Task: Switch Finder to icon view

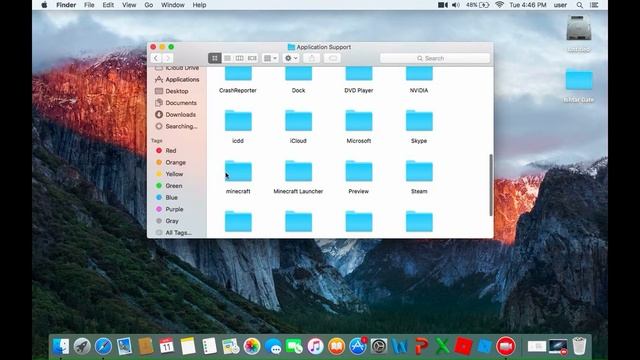Action: click(x=215, y=58)
